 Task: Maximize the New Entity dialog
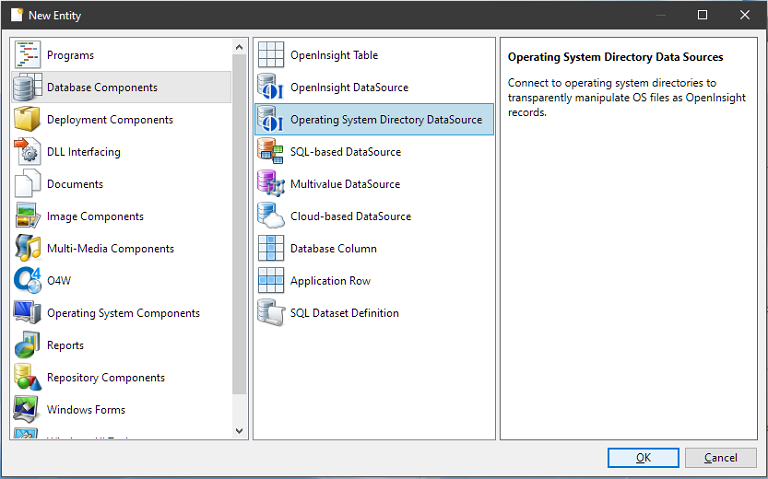point(702,15)
